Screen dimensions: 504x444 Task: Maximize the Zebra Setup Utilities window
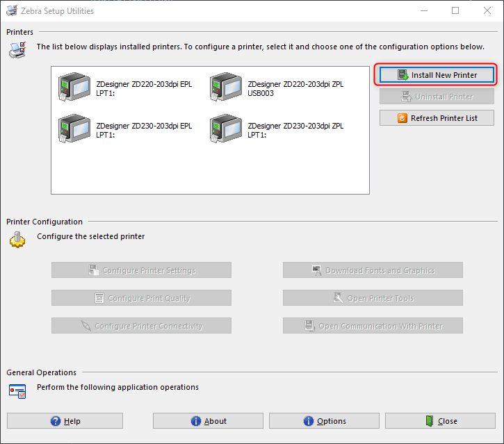coord(455,10)
